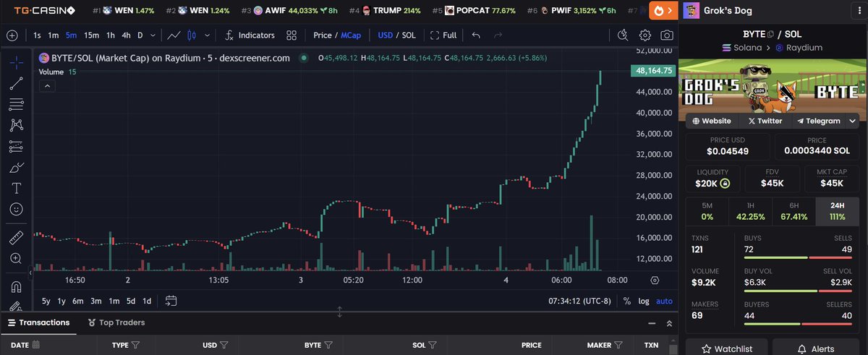
Task: Select the 15m timeframe
Action: coord(91,35)
